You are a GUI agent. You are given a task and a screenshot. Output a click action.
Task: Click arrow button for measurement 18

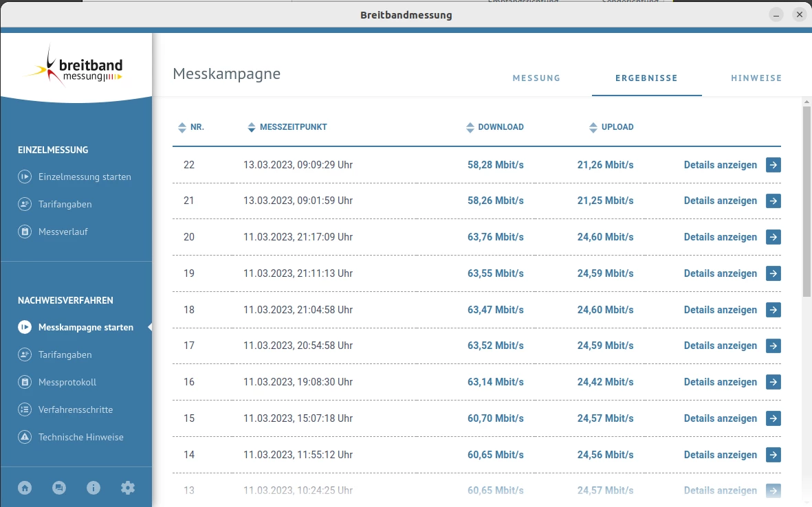click(x=773, y=310)
